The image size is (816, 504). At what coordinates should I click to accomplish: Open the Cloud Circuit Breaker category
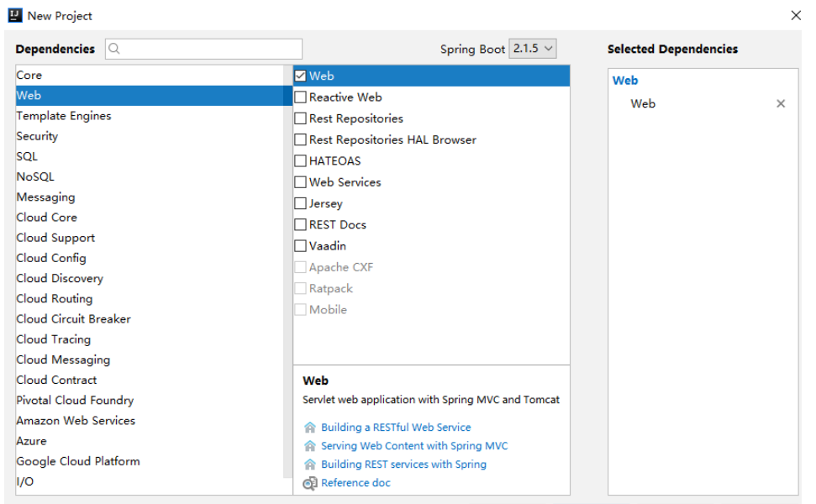point(150,319)
